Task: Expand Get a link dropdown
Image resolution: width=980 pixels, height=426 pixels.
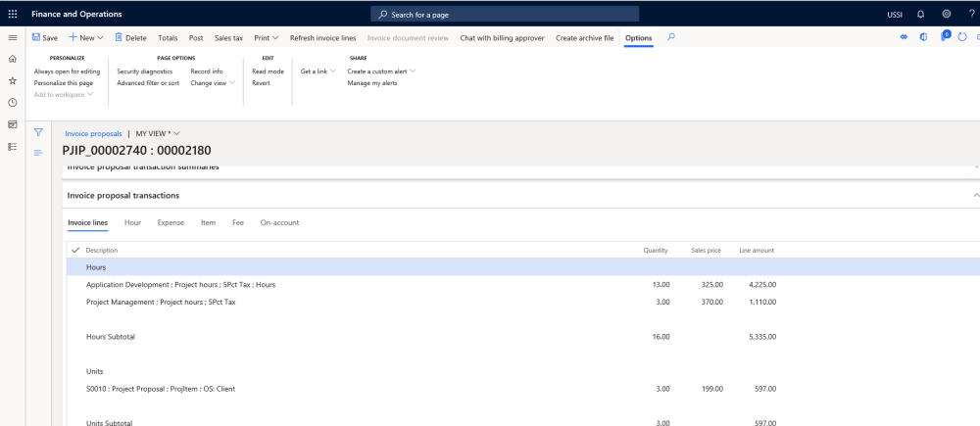Action: (x=318, y=71)
